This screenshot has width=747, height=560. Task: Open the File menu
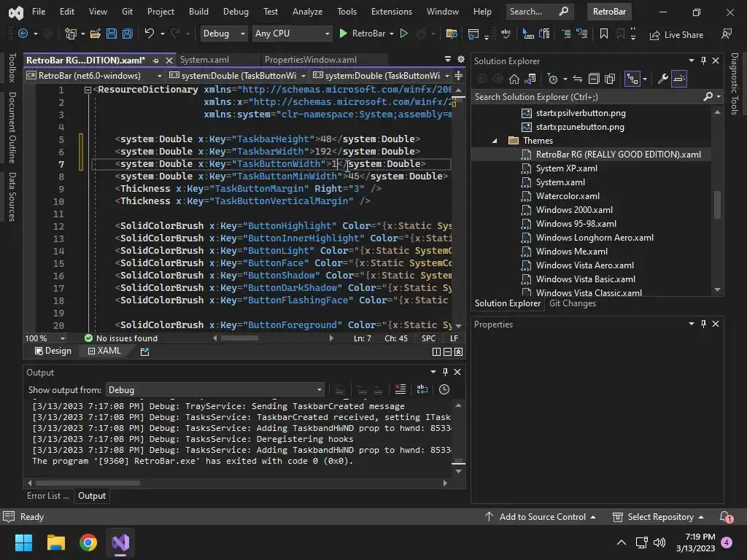pos(39,12)
